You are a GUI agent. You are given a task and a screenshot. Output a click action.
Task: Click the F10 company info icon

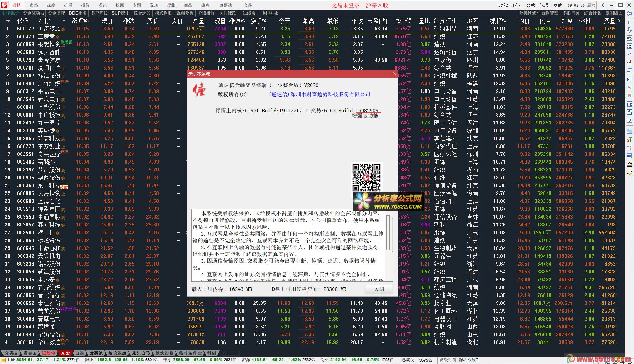tap(629, 79)
